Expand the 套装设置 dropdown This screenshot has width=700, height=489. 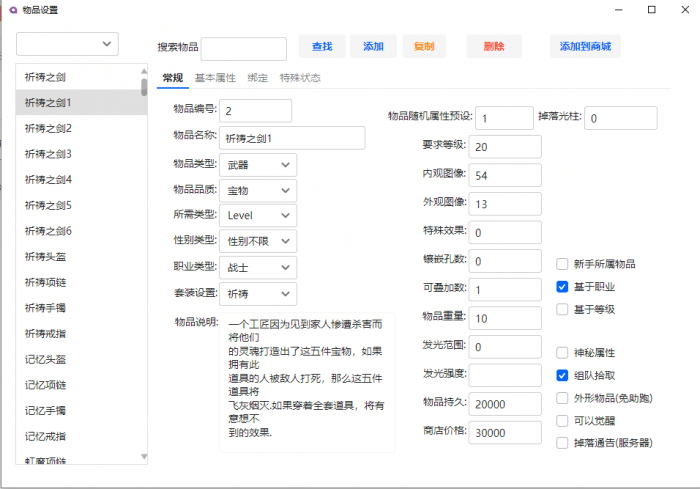tap(259, 294)
